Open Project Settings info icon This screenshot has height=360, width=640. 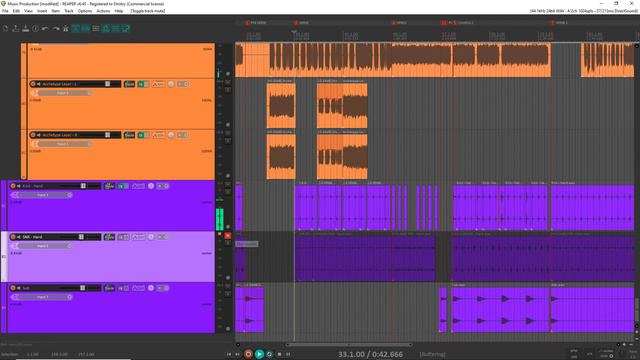[36, 29]
